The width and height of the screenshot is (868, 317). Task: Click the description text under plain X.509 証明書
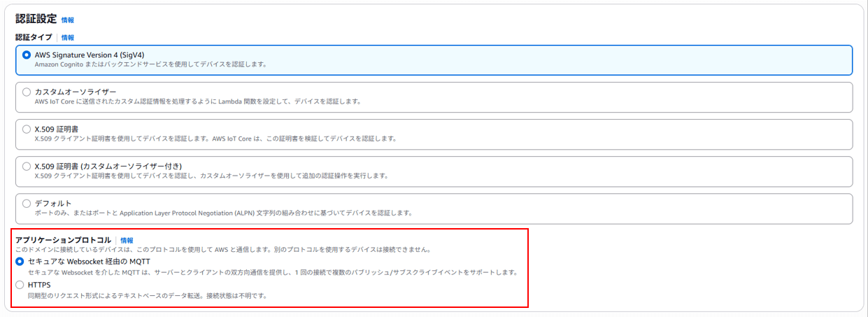(215, 139)
